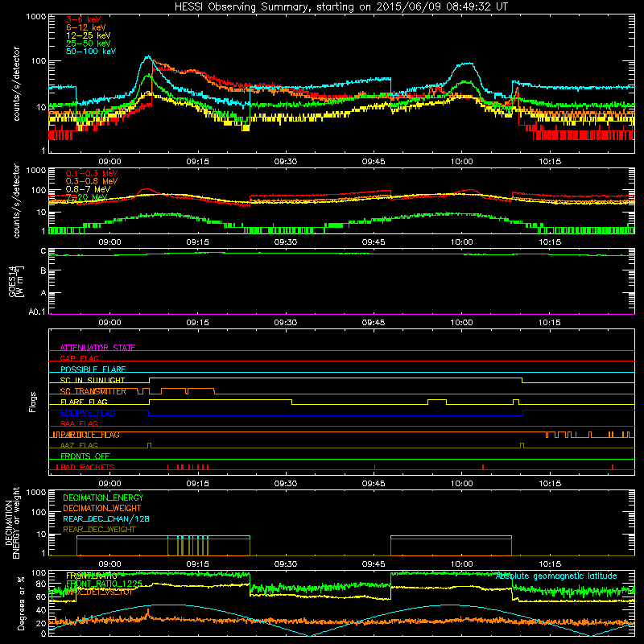644x644 pixels.
Task: Click the SAA_FLAG label
Action: tap(79, 424)
